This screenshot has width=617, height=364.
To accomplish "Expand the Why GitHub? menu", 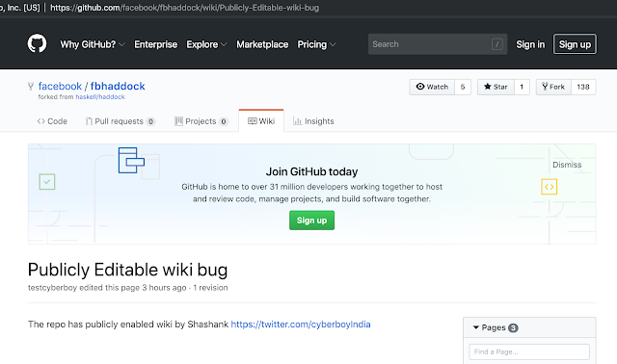I will tap(93, 44).
